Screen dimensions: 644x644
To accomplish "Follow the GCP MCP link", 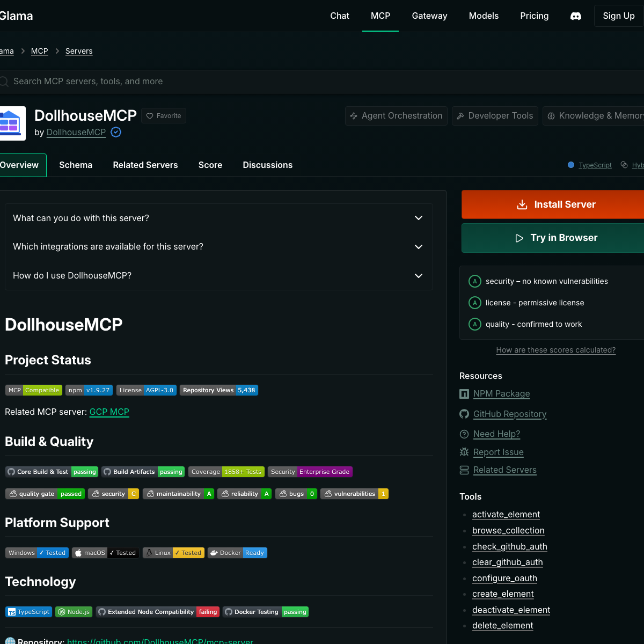I will tap(109, 412).
